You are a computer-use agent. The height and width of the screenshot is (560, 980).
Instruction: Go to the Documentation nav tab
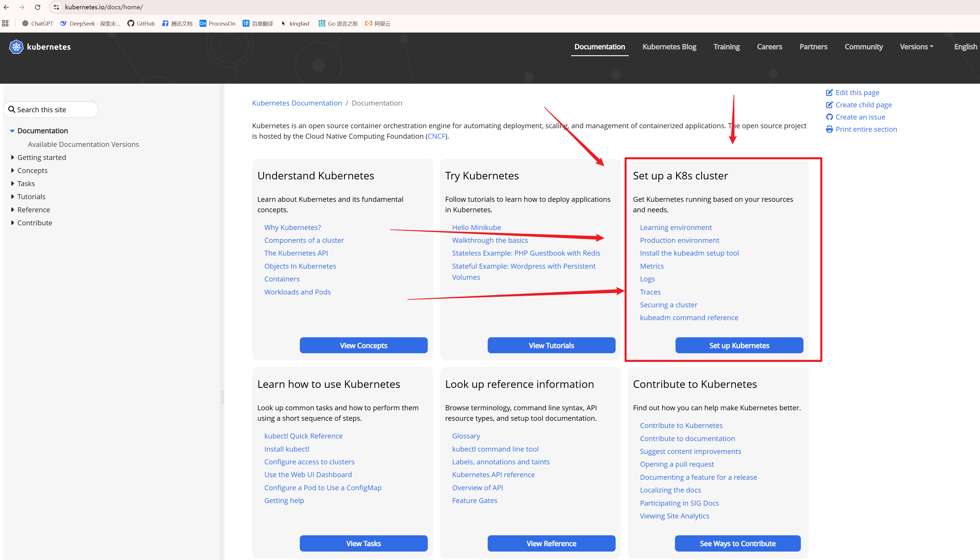click(x=600, y=47)
